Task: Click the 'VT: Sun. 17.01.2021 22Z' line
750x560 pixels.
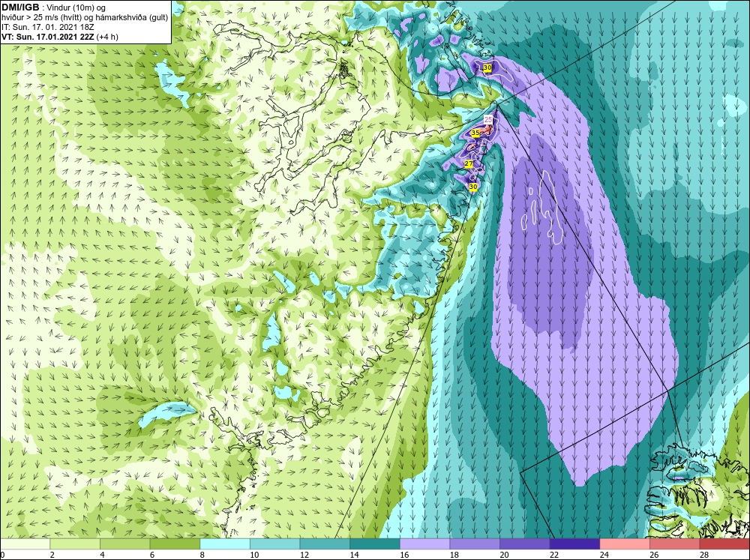Action: click(x=48, y=37)
